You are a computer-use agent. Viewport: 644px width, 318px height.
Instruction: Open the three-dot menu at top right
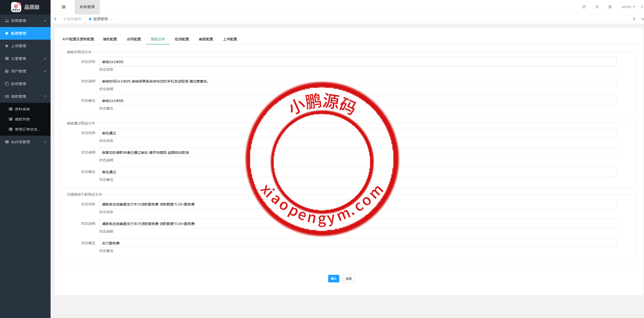click(642, 7)
